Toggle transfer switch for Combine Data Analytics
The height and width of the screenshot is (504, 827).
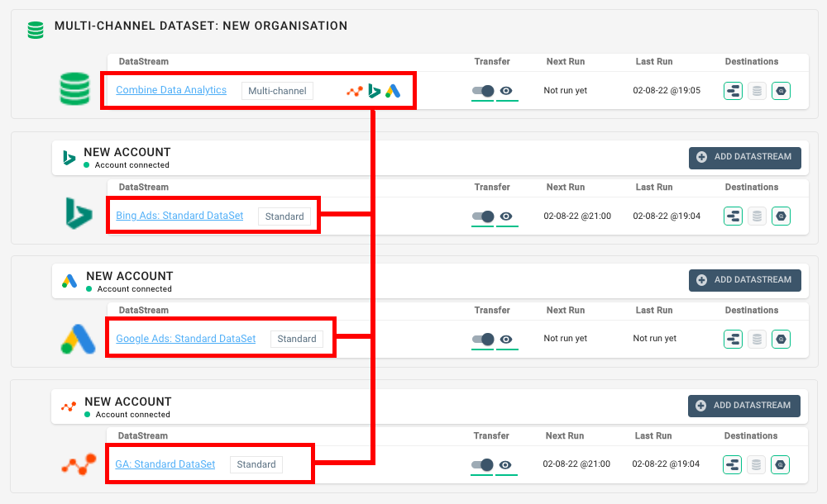coord(483,91)
